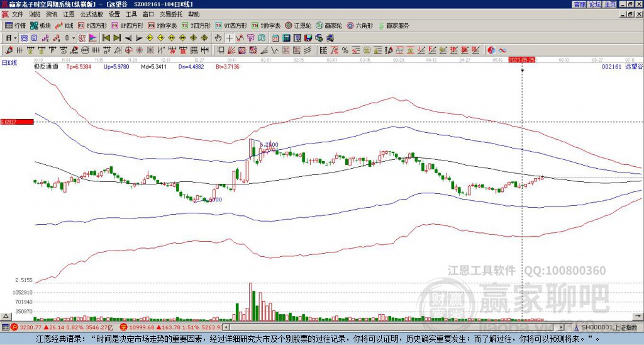Viewport: 644px width, 345px height.
Task: Select the percent % line tool
Action: point(345,50)
